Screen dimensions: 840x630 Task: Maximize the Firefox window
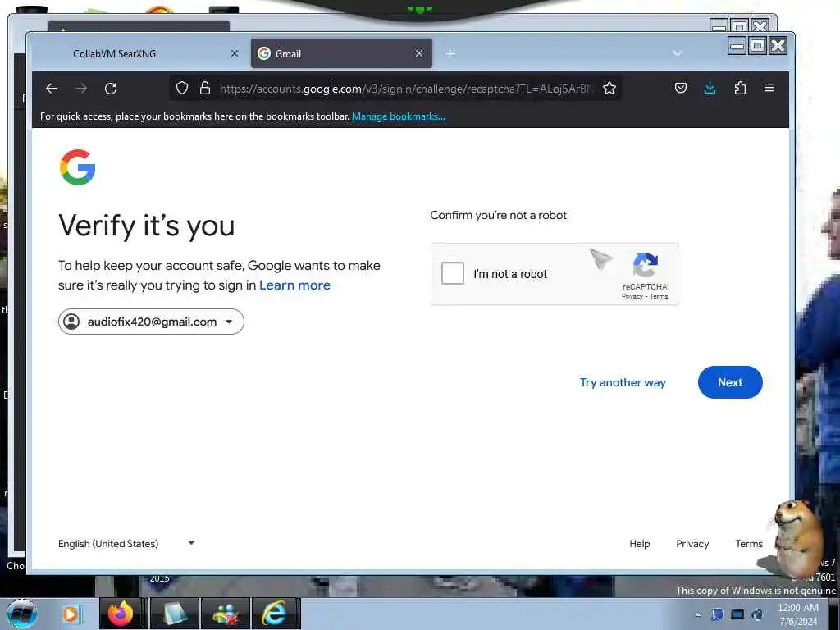click(x=757, y=46)
